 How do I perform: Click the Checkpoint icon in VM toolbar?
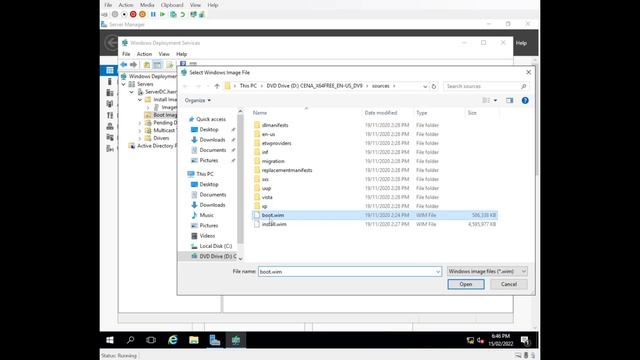173,14
